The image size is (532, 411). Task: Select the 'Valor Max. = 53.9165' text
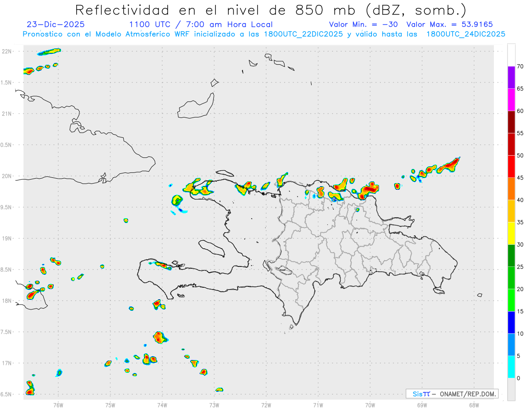coord(449,24)
